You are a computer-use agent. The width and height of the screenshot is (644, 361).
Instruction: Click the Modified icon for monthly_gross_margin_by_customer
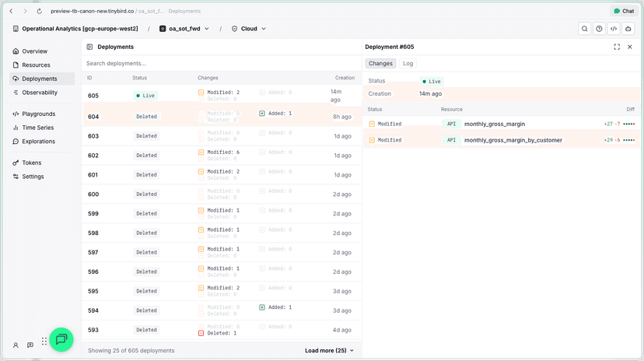tap(372, 140)
